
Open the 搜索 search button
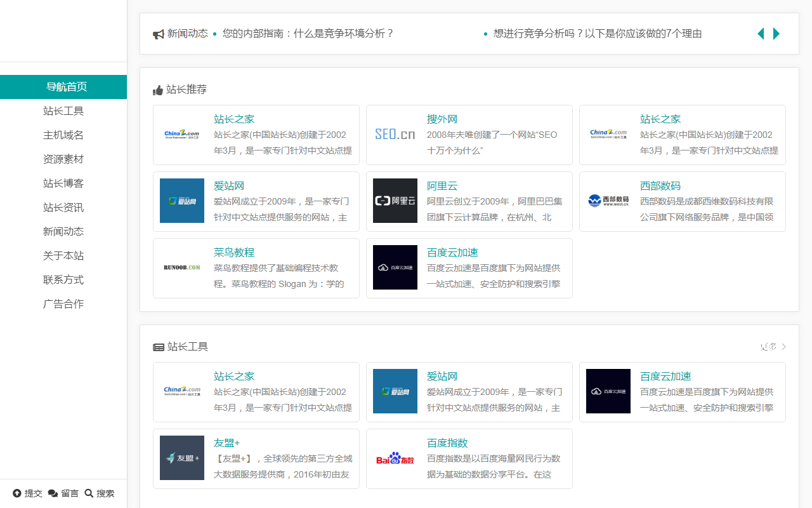click(x=100, y=493)
